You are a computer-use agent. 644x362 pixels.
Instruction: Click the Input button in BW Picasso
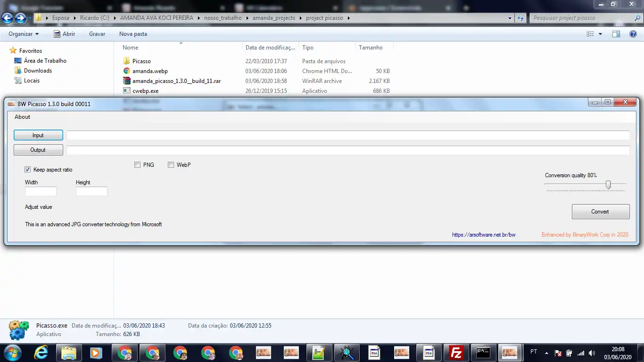click(x=38, y=135)
